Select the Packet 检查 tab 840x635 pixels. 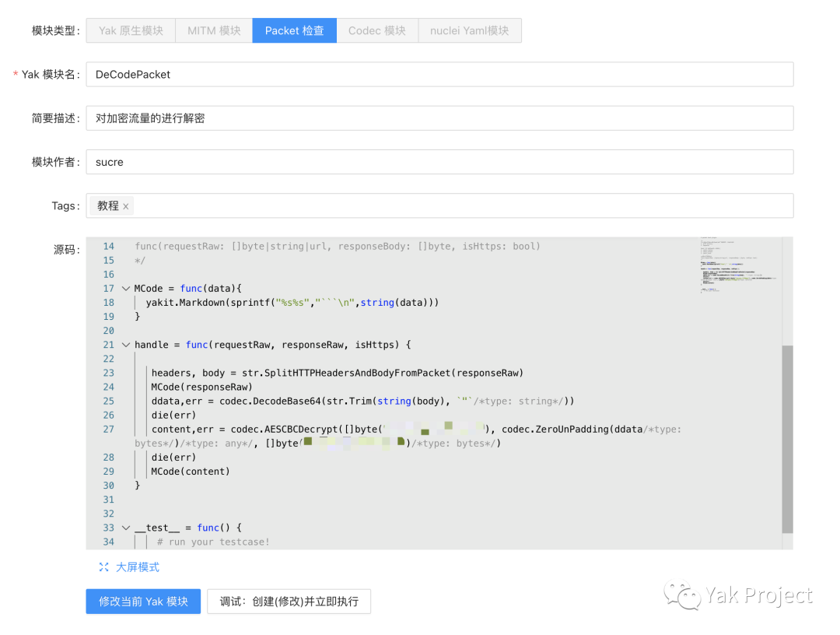coord(294,30)
